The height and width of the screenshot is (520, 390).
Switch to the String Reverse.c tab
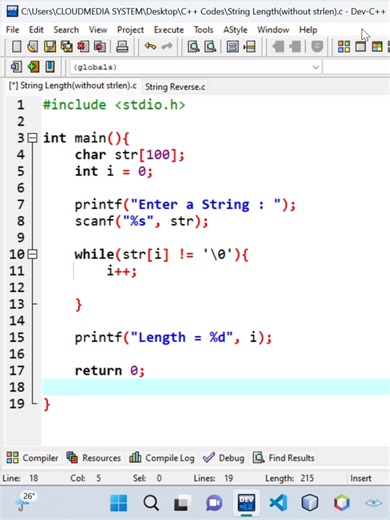pos(175,87)
